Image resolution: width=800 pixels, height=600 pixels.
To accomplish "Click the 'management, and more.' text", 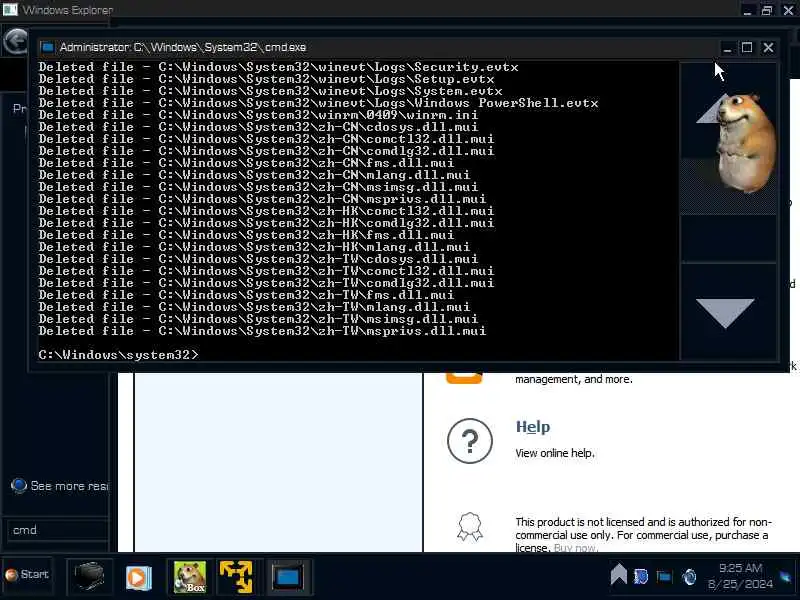I will pos(573,380).
